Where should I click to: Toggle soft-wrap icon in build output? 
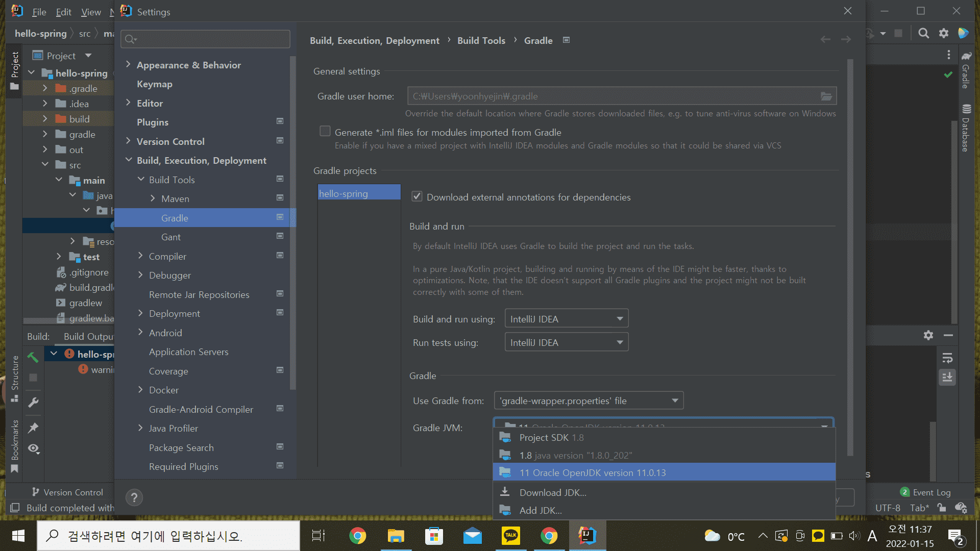click(x=947, y=358)
